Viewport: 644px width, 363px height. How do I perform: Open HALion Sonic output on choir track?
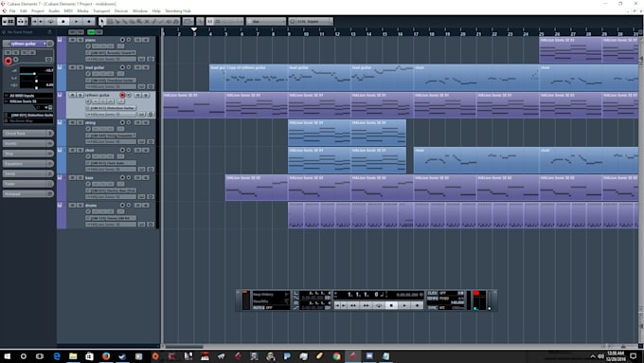click(111, 169)
